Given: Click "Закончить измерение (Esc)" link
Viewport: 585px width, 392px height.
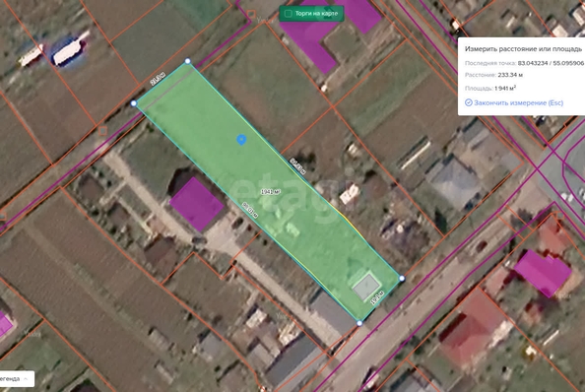Looking at the screenshot, I should coord(518,103).
